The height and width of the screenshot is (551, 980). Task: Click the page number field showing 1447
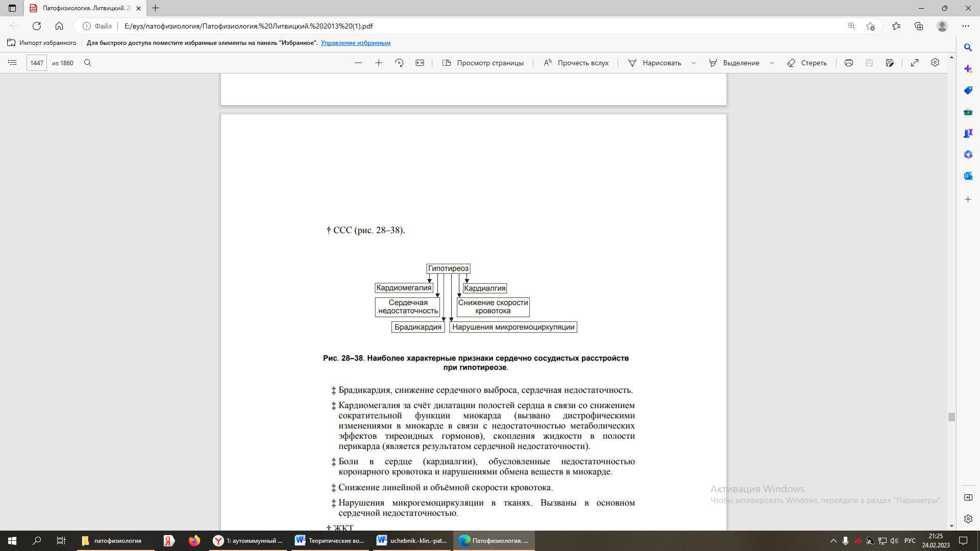[37, 63]
